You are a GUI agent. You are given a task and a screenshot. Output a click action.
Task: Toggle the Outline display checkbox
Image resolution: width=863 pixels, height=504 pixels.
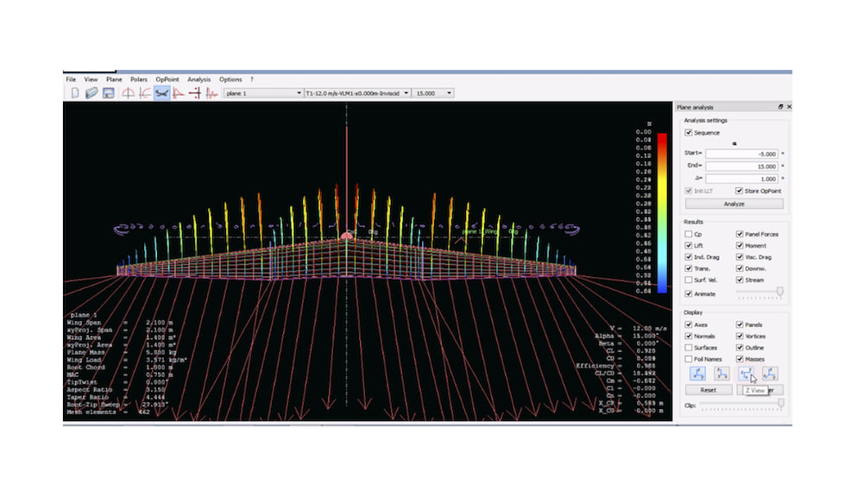(x=740, y=348)
